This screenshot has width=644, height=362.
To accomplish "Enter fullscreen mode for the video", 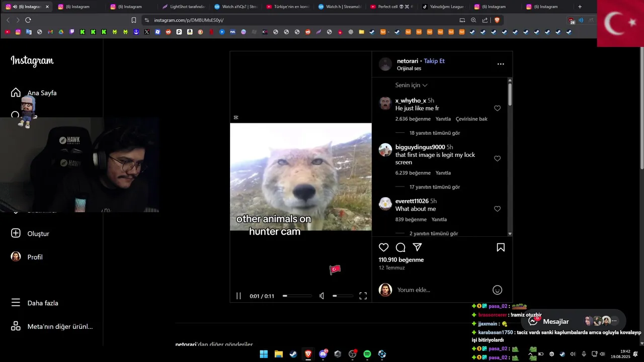I will (363, 296).
